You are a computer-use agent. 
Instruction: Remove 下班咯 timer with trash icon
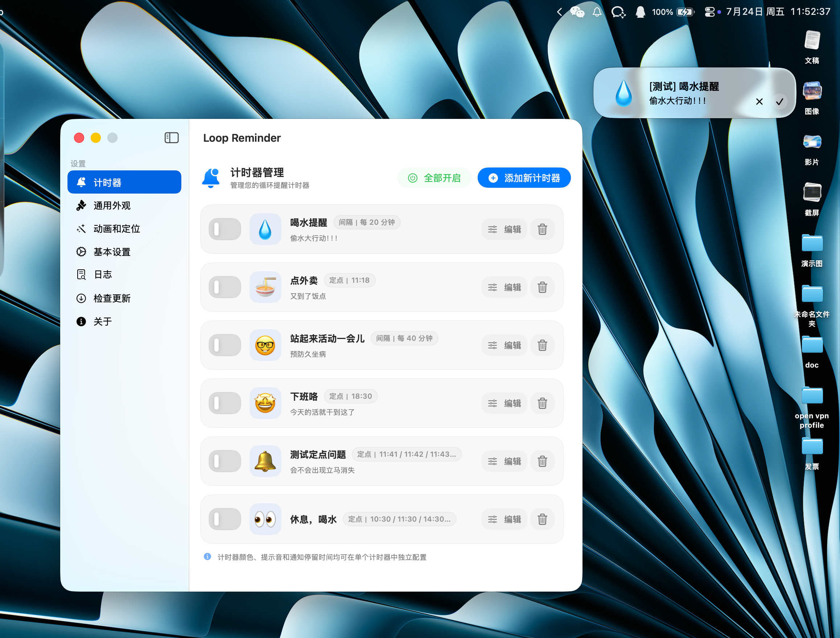[542, 403]
